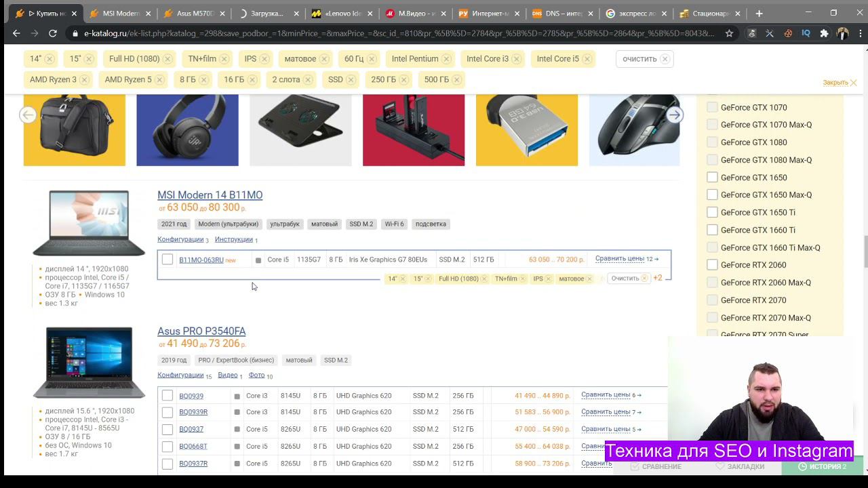Tick the checkbox for BQ0937 configuration

click(167, 429)
